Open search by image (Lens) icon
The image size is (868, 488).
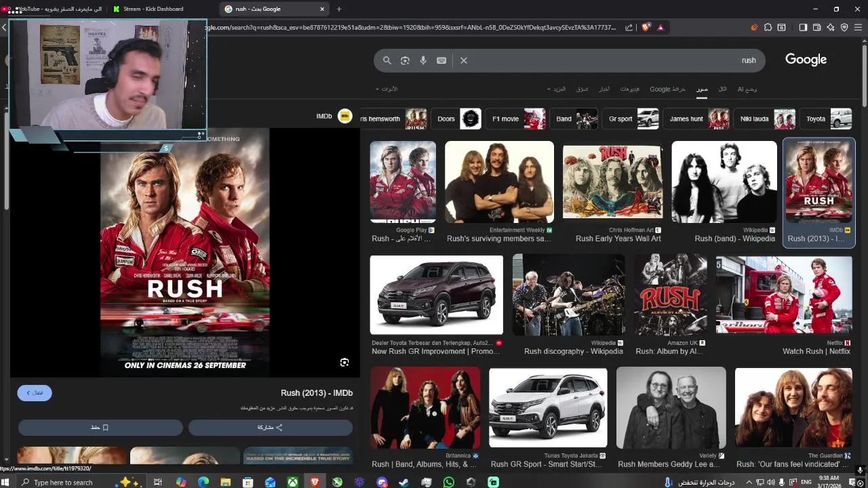[405, 60]
